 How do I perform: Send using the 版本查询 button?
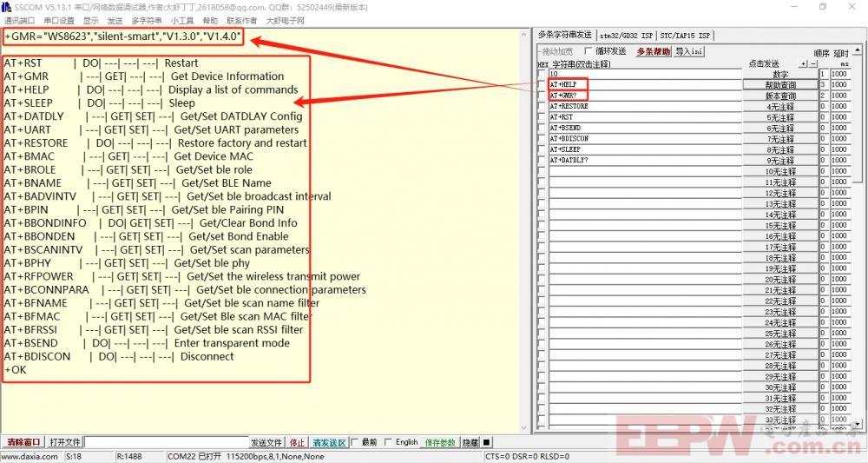(780, 96)
